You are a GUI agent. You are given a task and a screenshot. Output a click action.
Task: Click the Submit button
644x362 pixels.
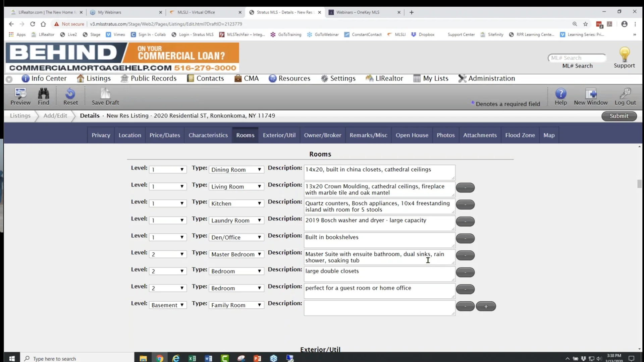[x=619, y=116]
